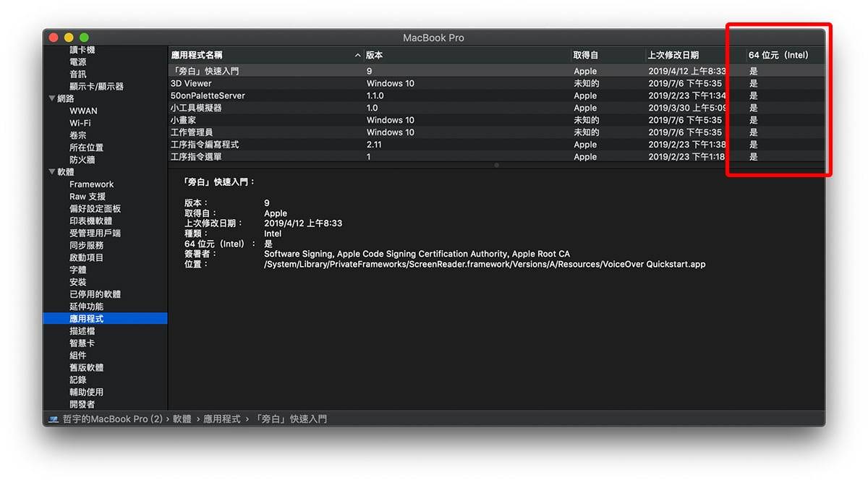Sort by 版本 column header
This screenshot has width=868, height=483.
[467, 55]
